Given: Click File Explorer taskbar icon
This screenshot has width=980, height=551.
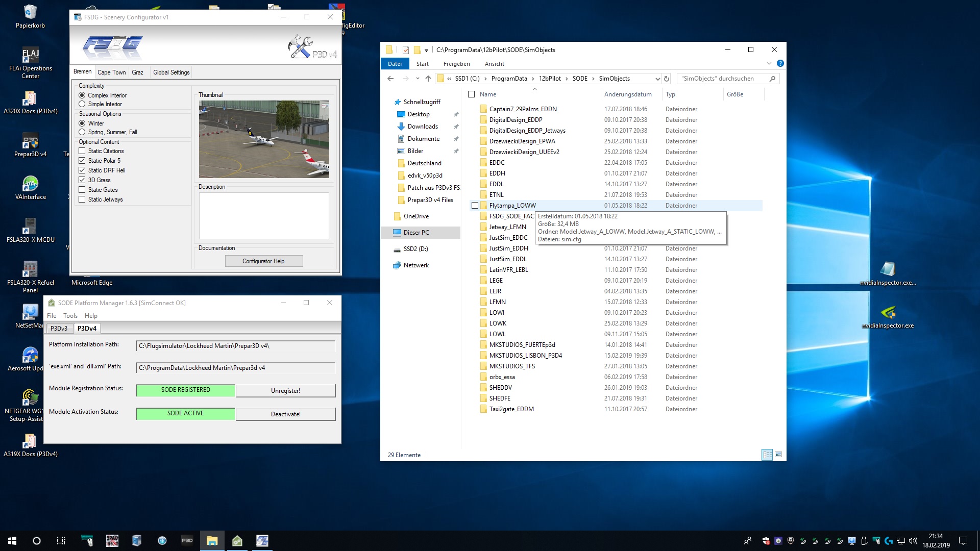Looking at the screenshot, I should pyautogui.click(x=212, y=541).
